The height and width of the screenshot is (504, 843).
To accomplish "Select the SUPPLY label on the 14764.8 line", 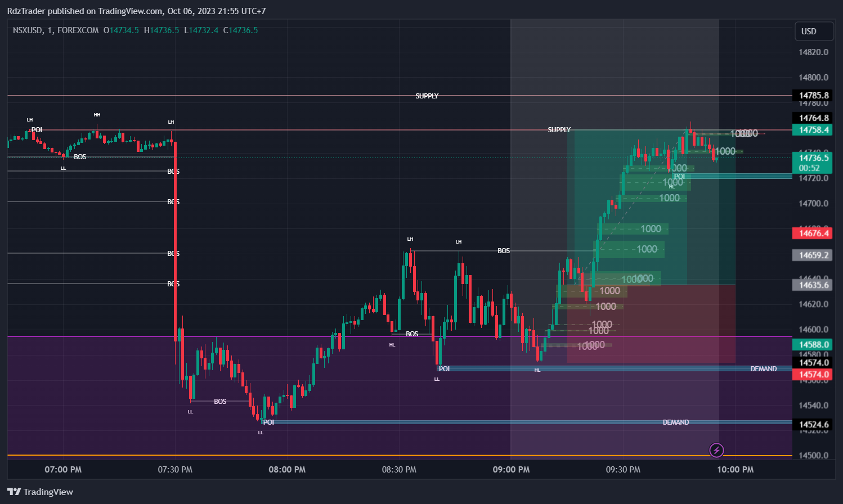I will click(x=559, y=130).
